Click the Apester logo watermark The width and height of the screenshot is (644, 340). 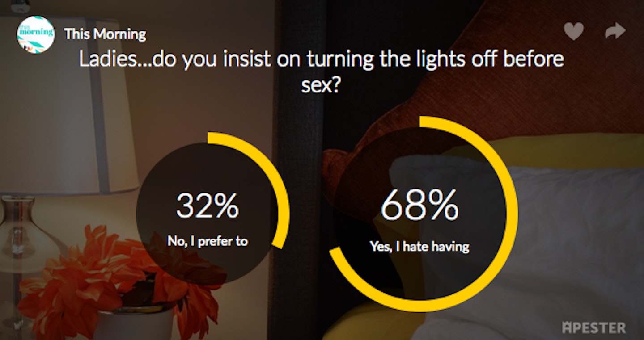pyautogui.click(x=593, y=327)
